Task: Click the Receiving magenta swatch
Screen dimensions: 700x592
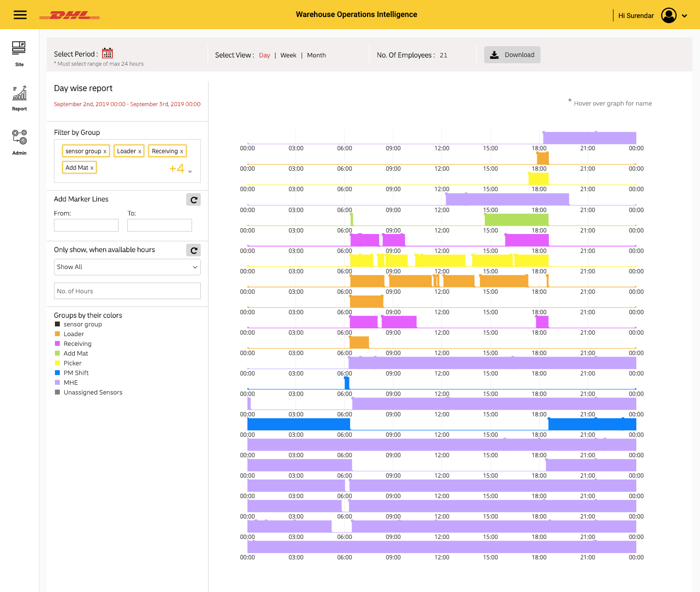Action: click(x=57, y=343)
